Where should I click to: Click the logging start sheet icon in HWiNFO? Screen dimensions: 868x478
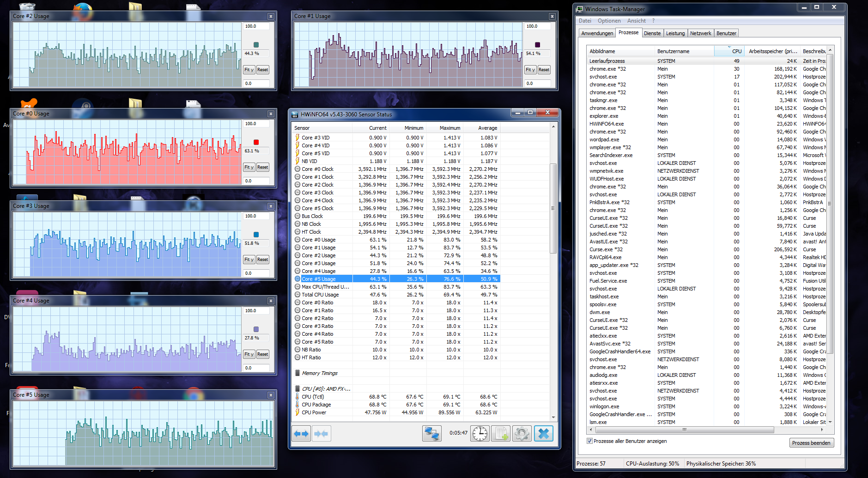coord(500,434)
